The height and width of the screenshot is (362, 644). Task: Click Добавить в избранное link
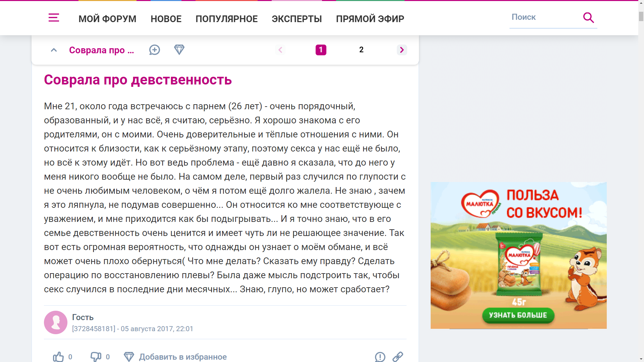183,357
